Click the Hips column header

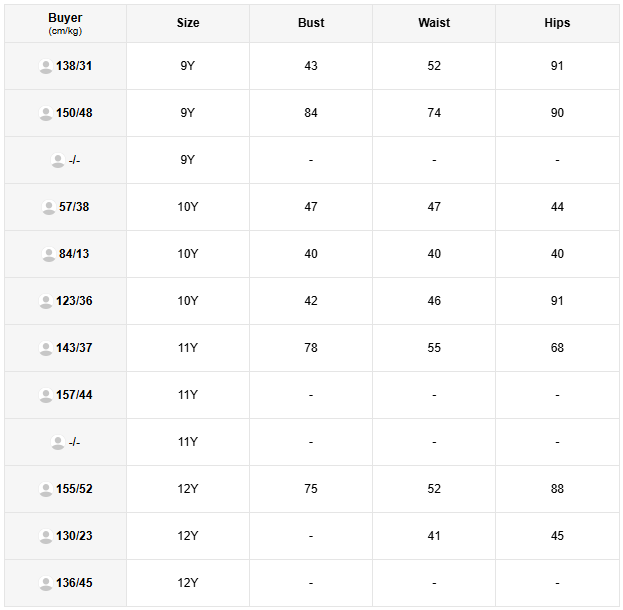coord(557,23)
